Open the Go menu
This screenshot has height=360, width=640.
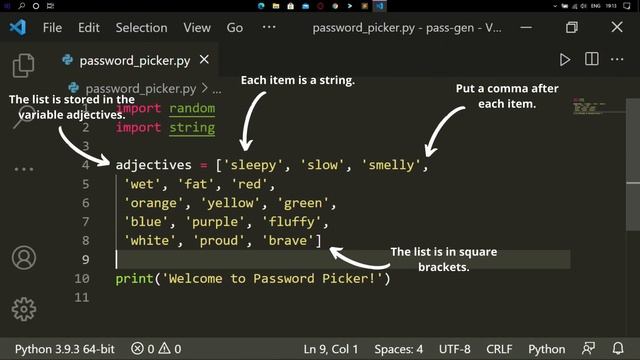(x=235, y=28)
